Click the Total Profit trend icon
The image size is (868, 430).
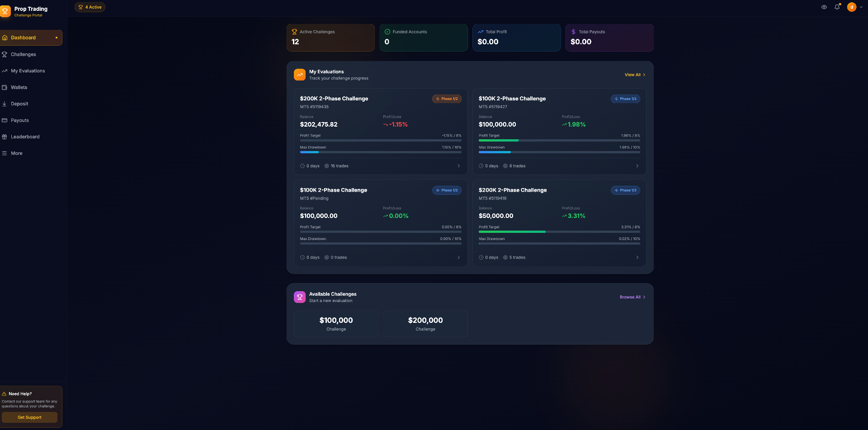pyautogui.click(x=480, y=32)
